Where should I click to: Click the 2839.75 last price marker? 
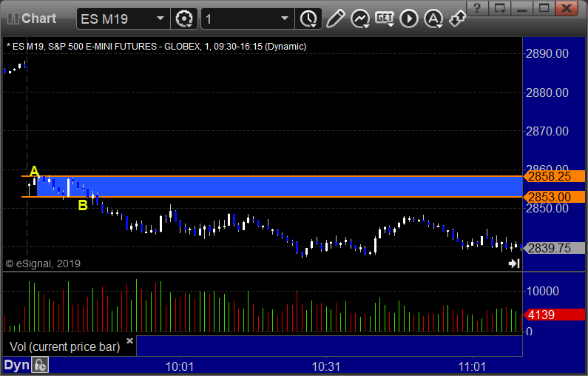coord(554,248)
